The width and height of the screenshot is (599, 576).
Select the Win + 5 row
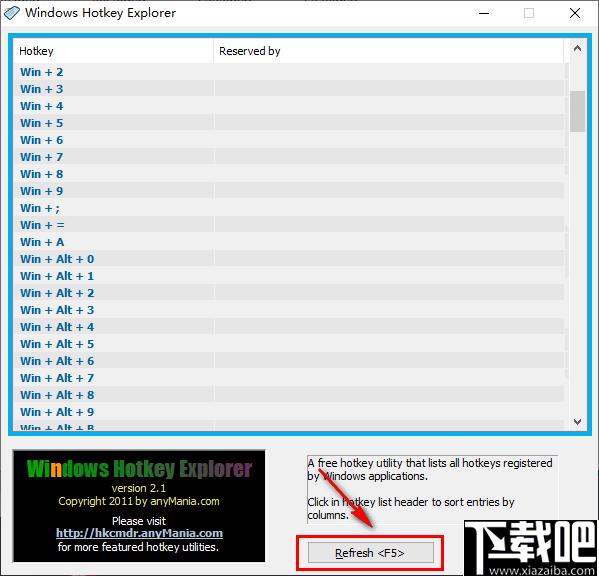click(x=288, y=123)
